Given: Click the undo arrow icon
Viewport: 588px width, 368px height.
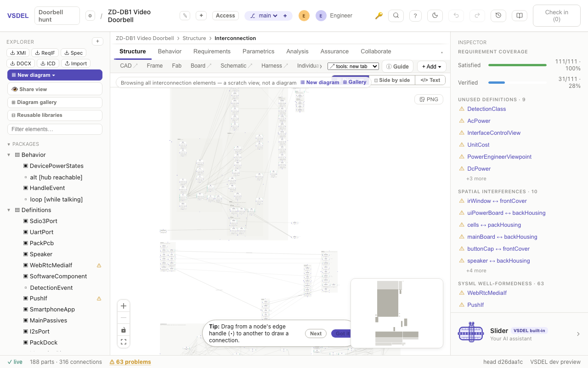Looking at the screenshot, I should tap(456, 16).
